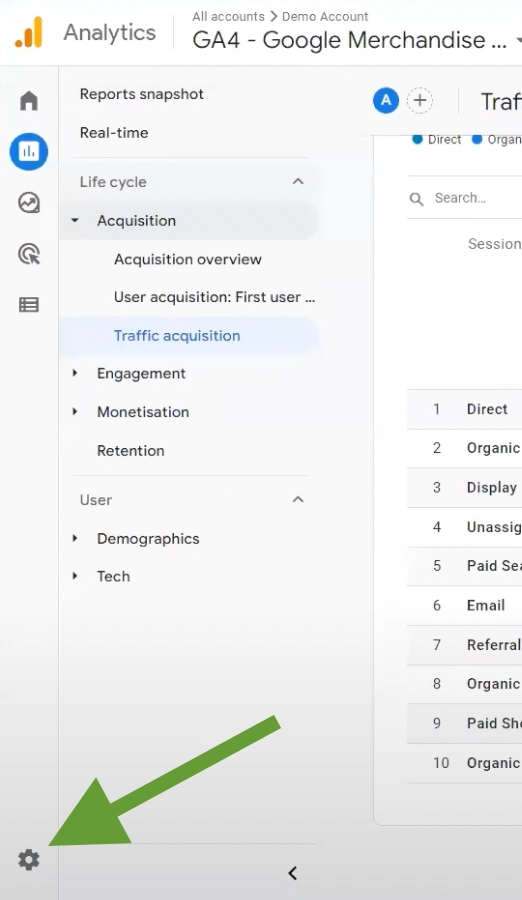The width and height of the screenshot is (522, 900).
Task: Click the Monetisation menu label
Action: tap(142, 412)
